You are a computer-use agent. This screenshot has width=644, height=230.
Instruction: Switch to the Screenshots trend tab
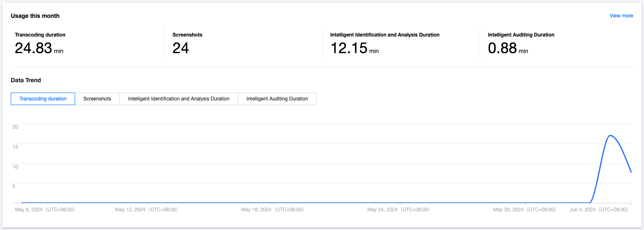(97, 99)
